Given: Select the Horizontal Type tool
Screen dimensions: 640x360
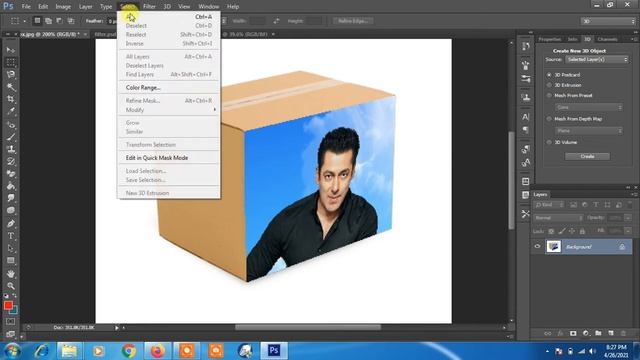Looking at the screenshot, I should click(x=11, y=236).
